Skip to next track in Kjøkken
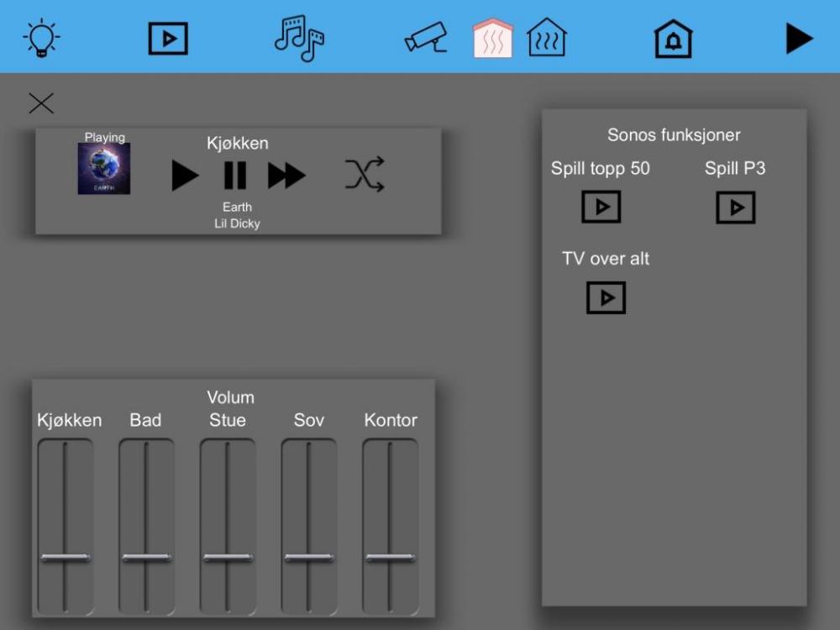Screen dimensions: 840x630 [x=286, y=176]
